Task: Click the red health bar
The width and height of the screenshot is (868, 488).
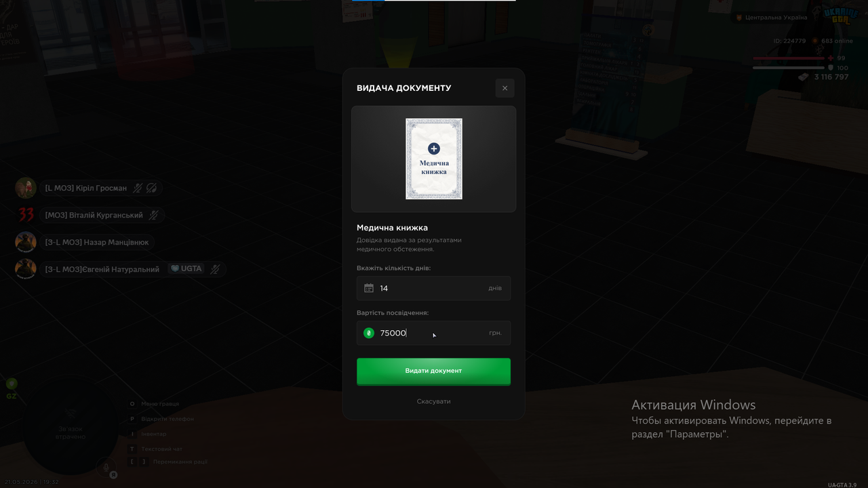Action: click(x=789, y=58)
